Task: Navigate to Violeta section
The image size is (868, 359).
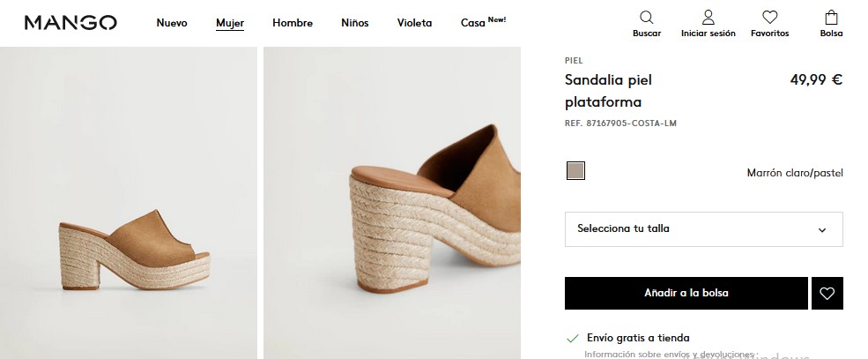Action: [x=415, y=23]
